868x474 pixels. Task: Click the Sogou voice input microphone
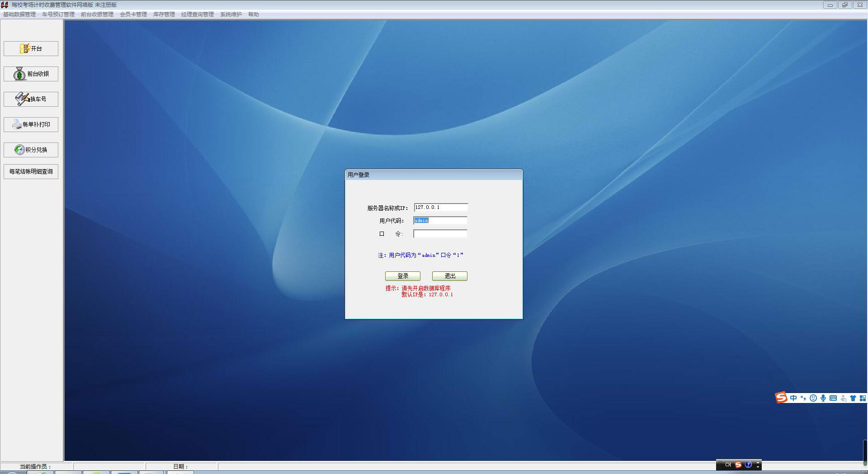[x=823, y=398]
